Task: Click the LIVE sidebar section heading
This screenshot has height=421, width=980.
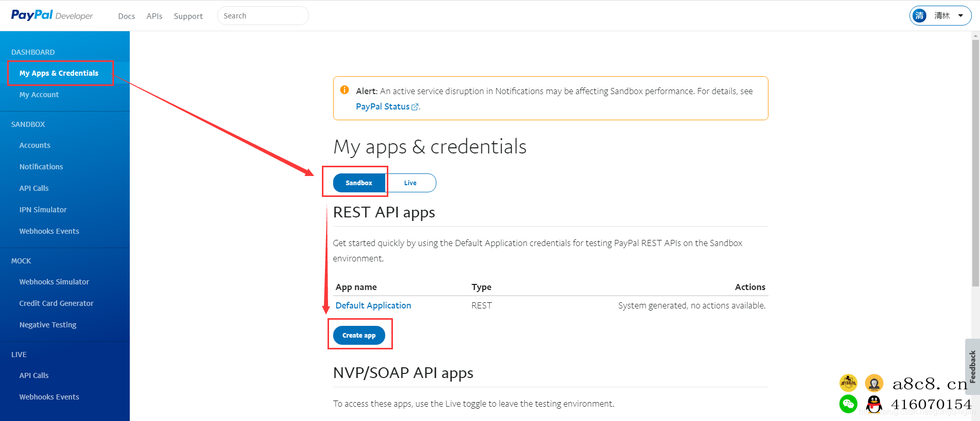Action: click(x=19, y=354)
